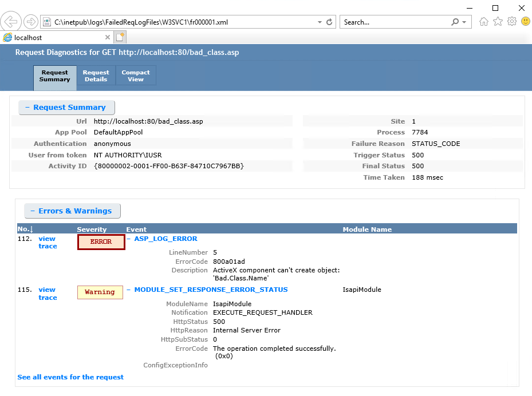Minimize the browser window

tap(470, 8)
